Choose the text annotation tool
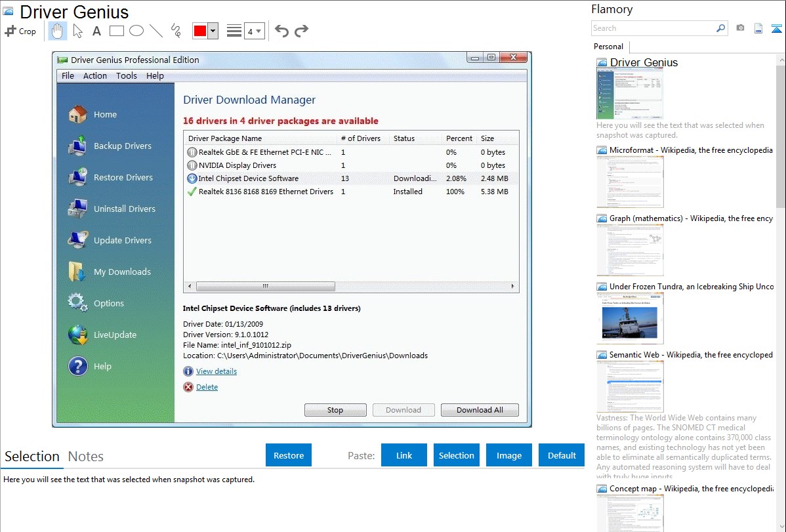786x532 pixels. point(96,31)
